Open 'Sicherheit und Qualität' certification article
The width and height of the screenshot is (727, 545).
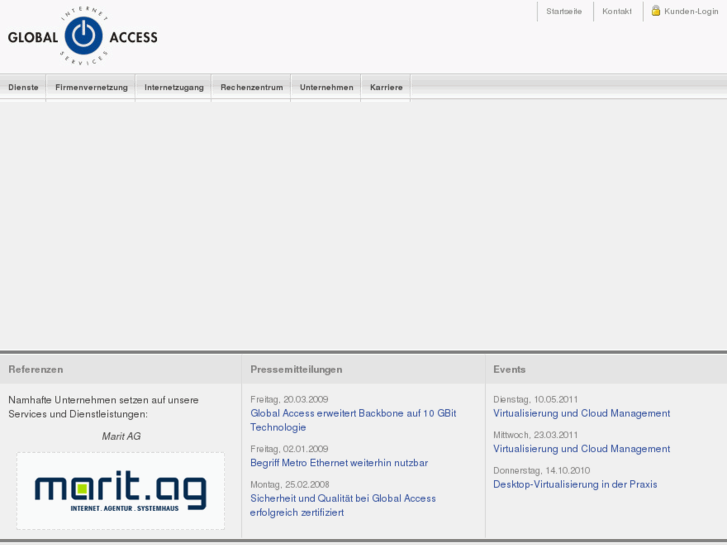click(343, 505)
